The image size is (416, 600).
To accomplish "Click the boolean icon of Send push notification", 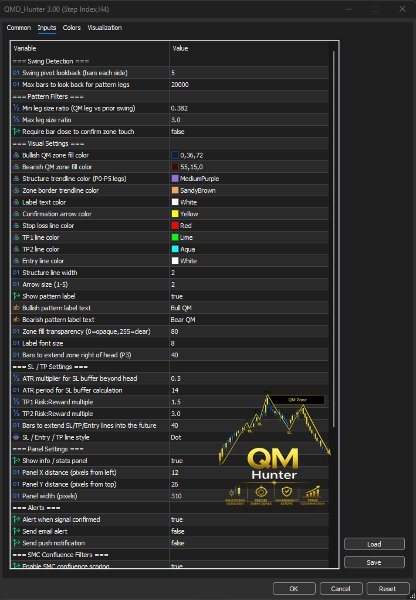I will [16, 543].
